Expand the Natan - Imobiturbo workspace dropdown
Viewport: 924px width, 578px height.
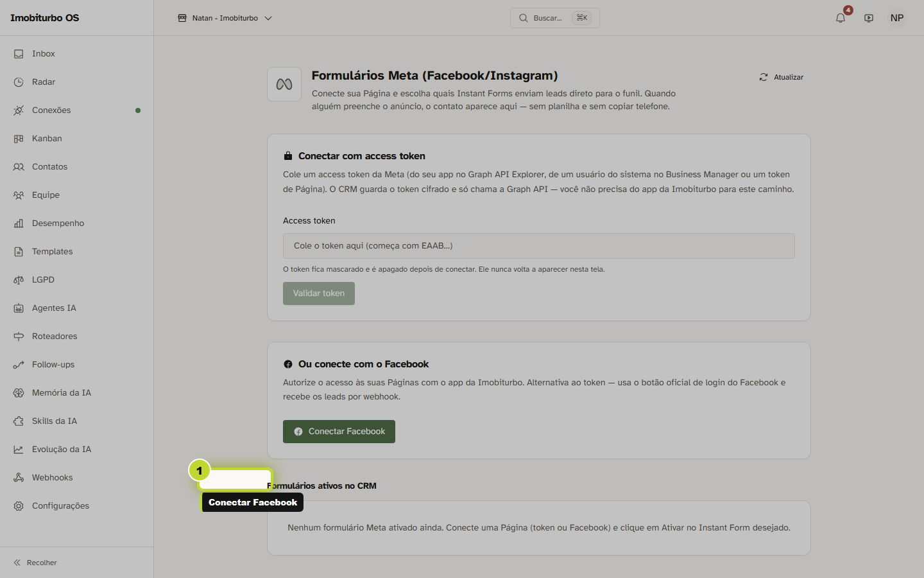(225, 18)
